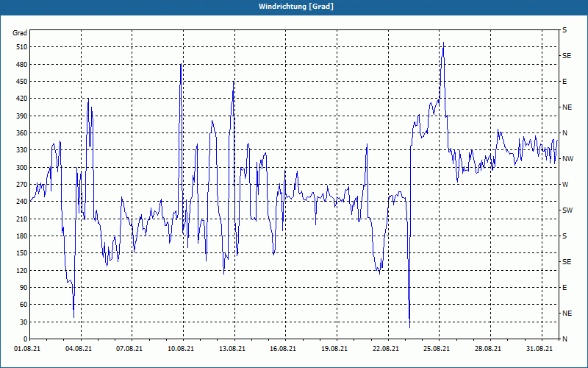
Task: Click the date label 01.08.21
Action: tap(26, 349)
